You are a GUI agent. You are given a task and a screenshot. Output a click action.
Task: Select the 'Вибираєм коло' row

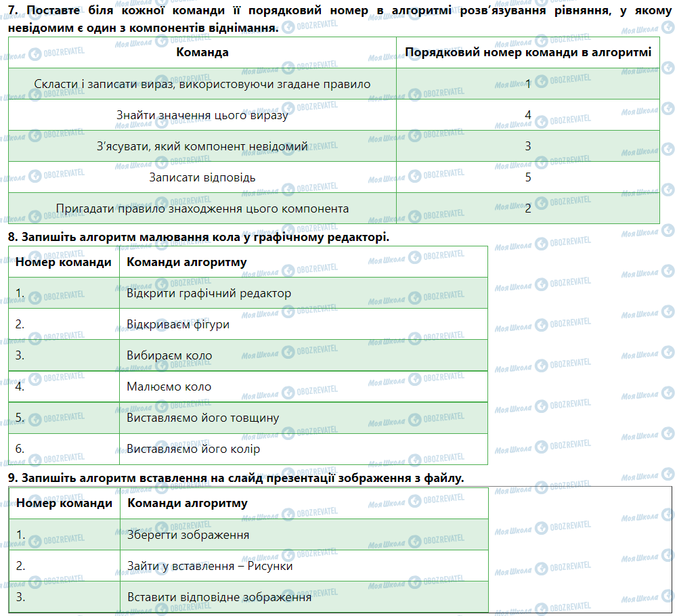coord(169,355)
